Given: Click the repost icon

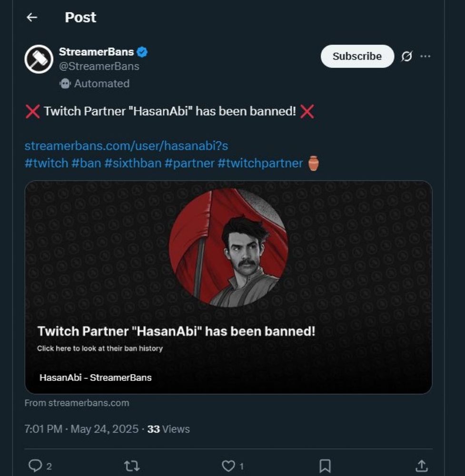Looking at the screenshot, I should 131,466.
